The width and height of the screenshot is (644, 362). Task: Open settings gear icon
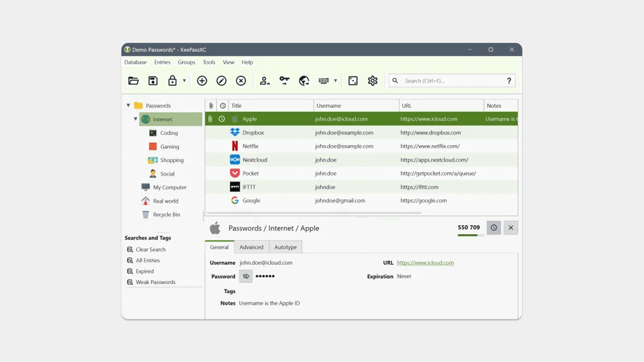click(x=372, y=81)
